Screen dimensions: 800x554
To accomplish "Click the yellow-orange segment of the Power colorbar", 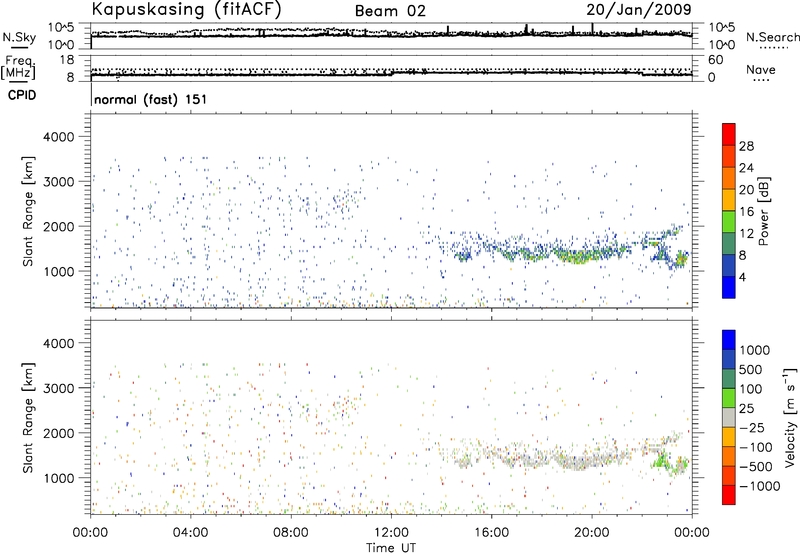I will tap(729, 199).
